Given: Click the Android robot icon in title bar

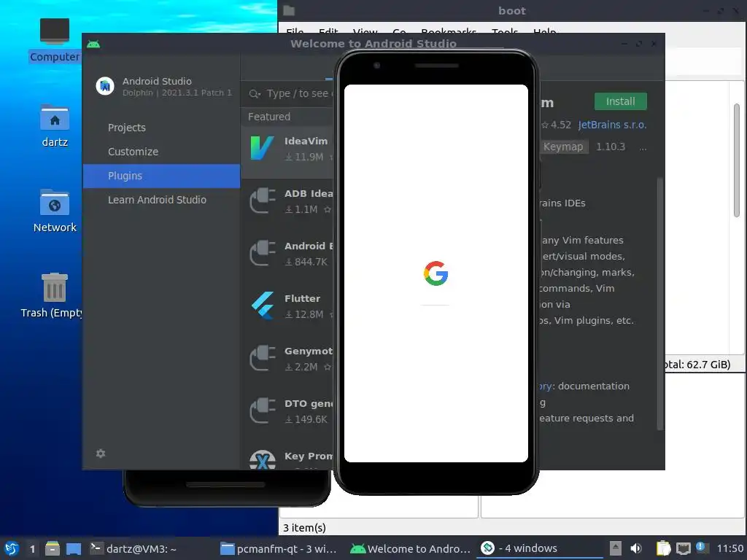Looking at the screenshot, I should pyautogui.click(x=93, y=44).
